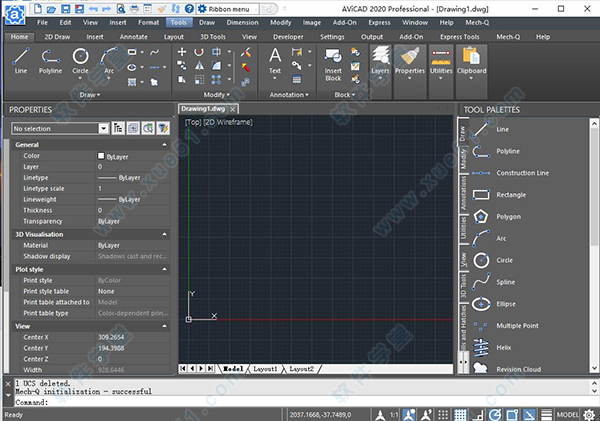This screenshot has width=600, height=421.
Task: Click the Redo arrow icon
Action: 107,8
